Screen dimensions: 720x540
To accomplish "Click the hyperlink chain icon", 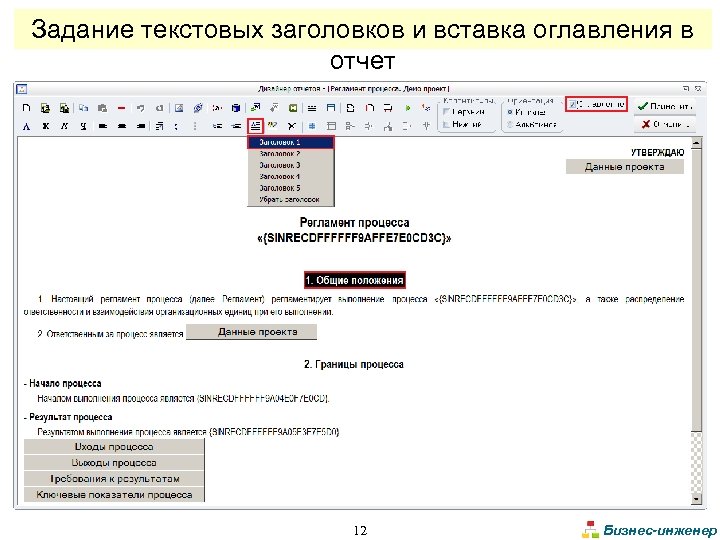I will (198, 108).
